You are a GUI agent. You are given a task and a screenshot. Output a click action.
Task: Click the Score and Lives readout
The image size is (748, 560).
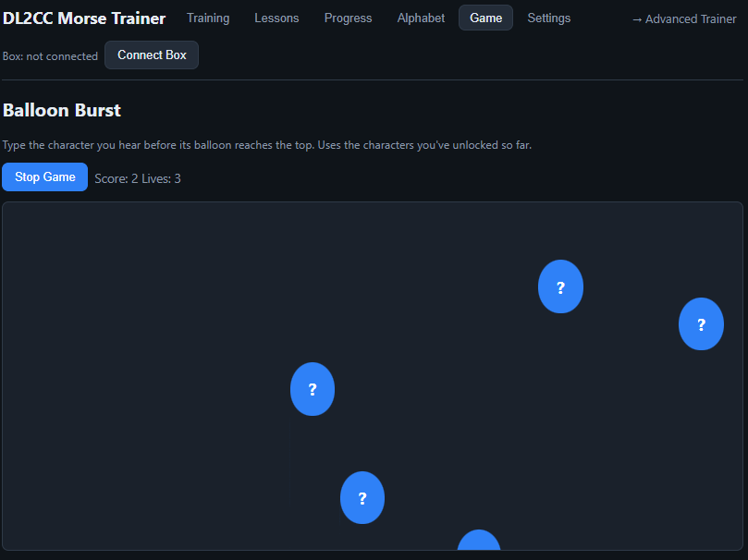(138, 178)
